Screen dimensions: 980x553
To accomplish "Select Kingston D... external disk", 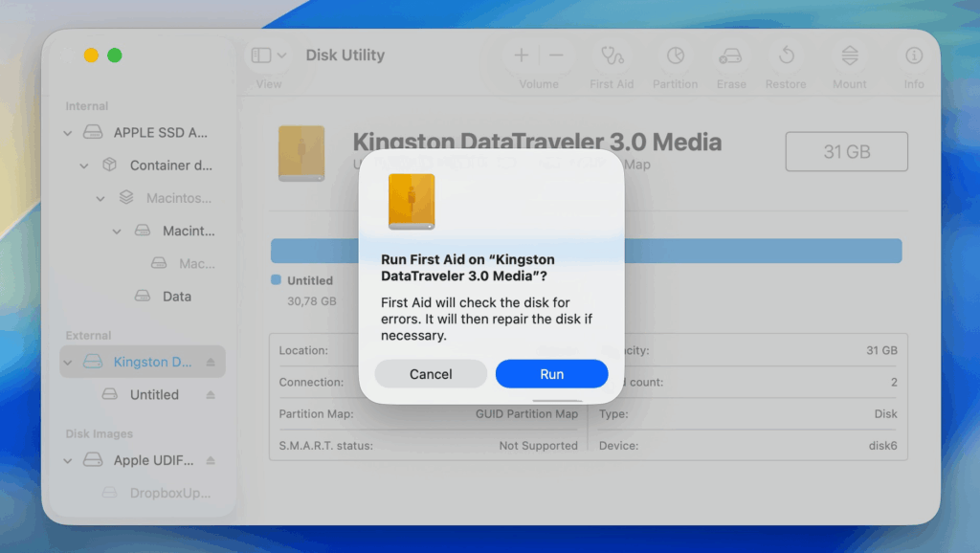I will click(x=143, y=362).
